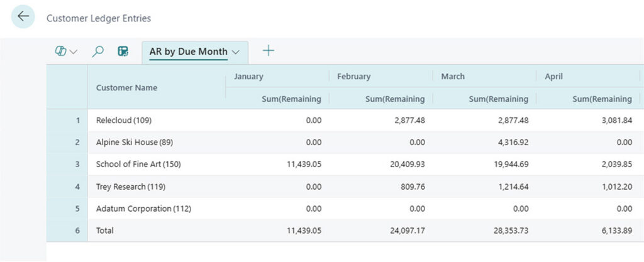Select the Adatum Corporation (112) cell
The width and height of the screenshot is (644, 262).
point(144,209)
